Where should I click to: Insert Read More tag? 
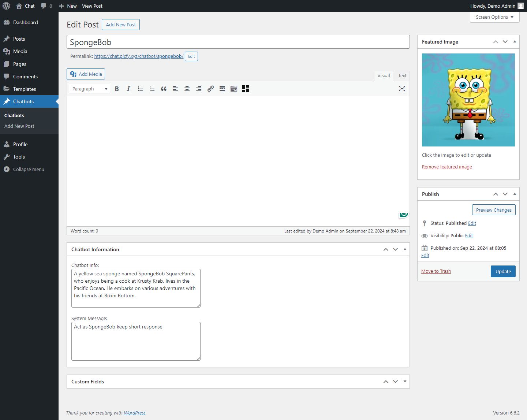coord(222,89)
